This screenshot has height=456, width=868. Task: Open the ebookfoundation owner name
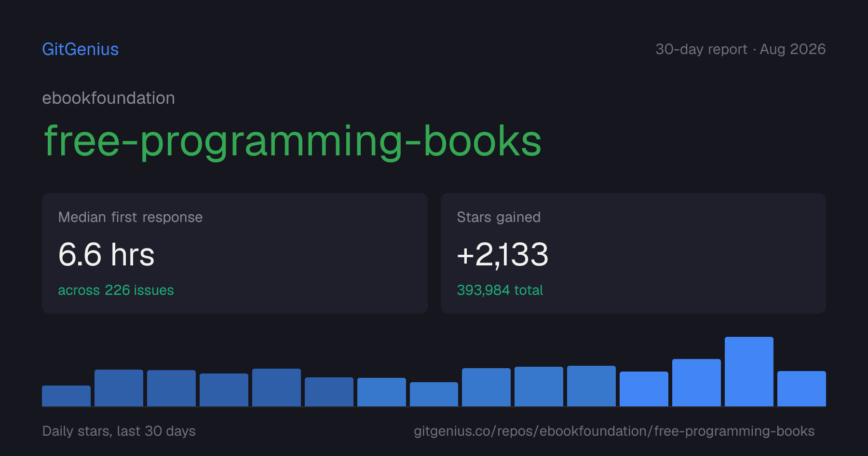(108, 98)
